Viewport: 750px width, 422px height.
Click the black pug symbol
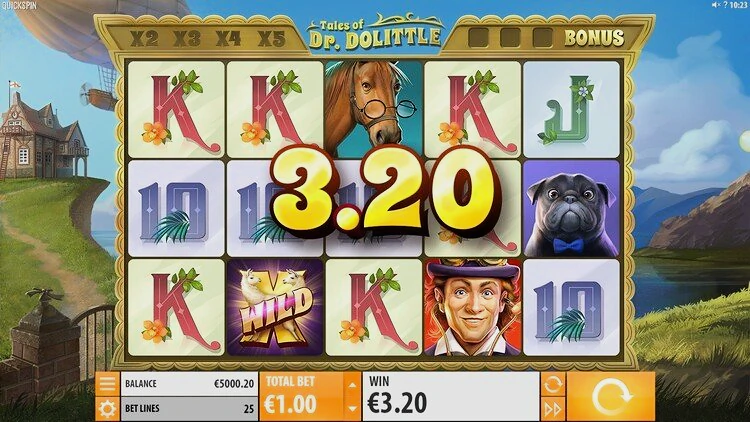[571, 209]
